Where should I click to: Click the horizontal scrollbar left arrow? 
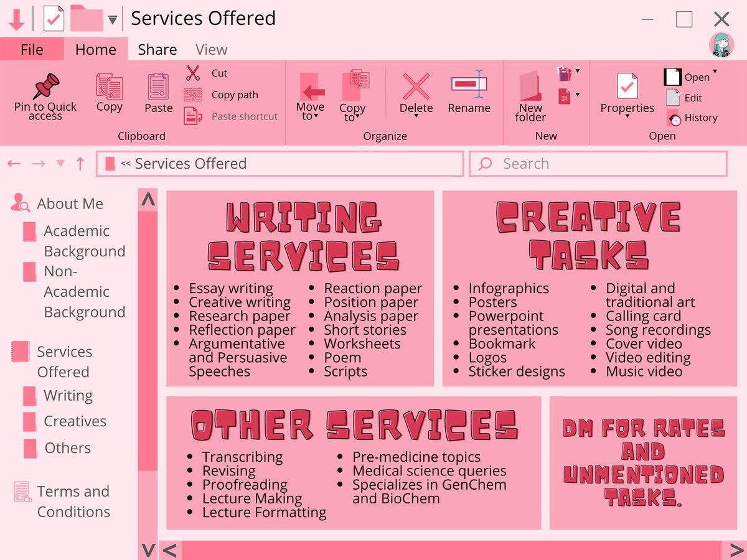170,550
